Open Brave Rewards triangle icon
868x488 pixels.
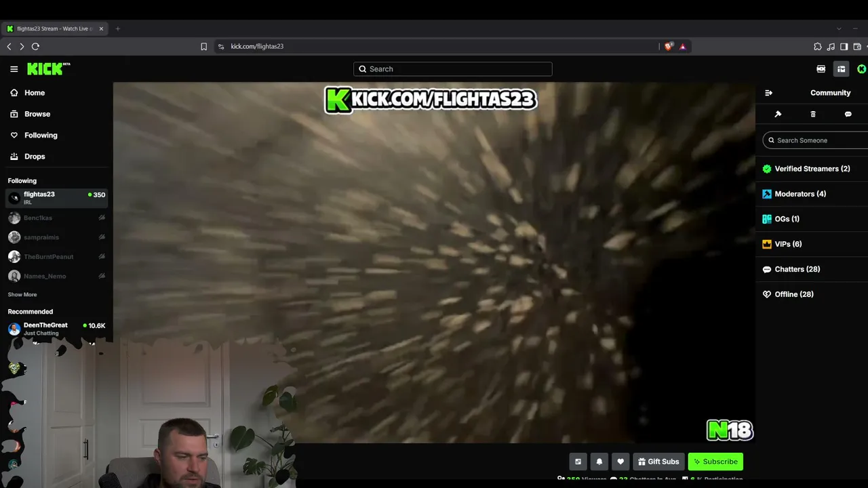[x=683, y=47]
